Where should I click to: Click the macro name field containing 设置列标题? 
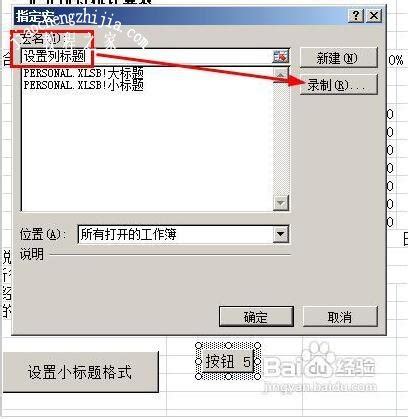147,57
